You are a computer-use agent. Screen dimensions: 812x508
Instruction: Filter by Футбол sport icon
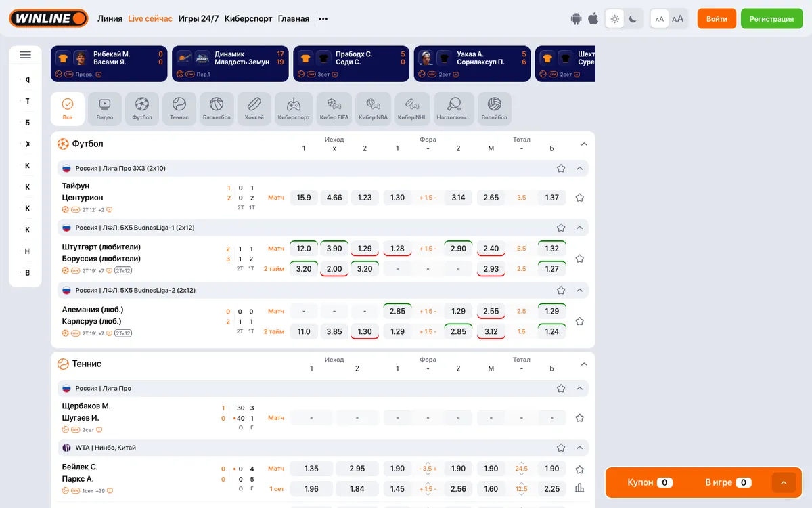coord(142,109)
